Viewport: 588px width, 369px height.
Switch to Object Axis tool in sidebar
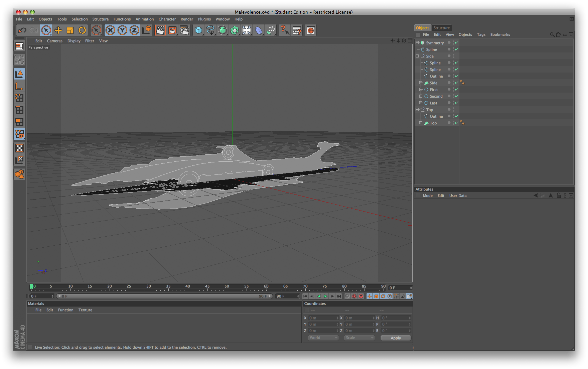pos(19,86)
